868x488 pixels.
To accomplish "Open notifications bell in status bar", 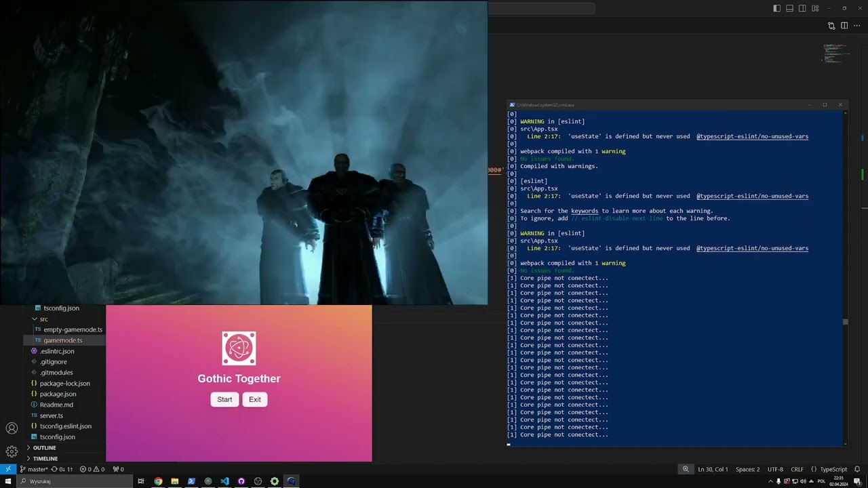I will click(857, 469).
